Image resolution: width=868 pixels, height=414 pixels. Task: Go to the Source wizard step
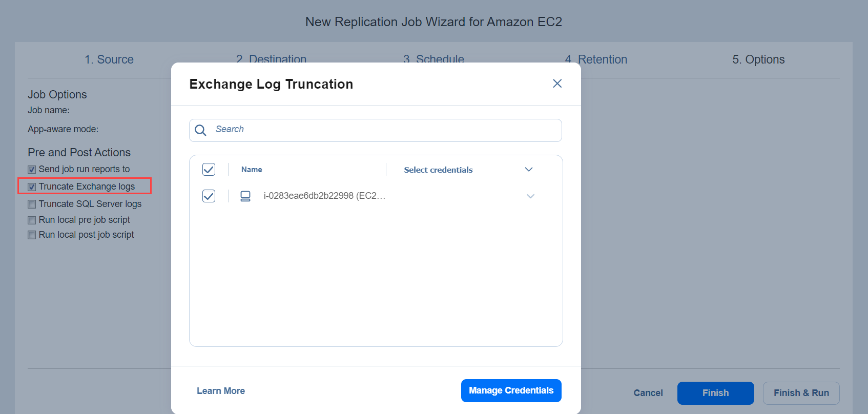(x=109, y=59)
